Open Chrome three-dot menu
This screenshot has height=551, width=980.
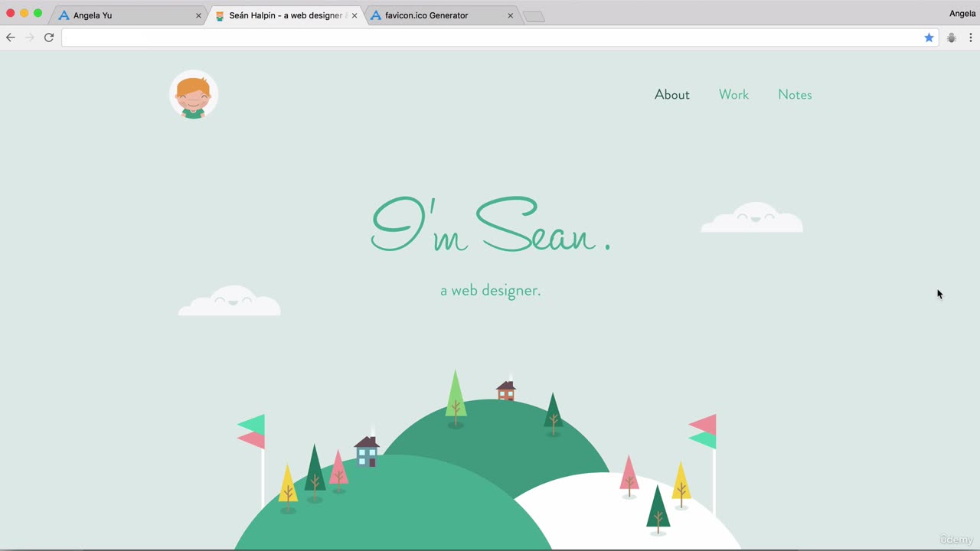click(x=971, y=37)
